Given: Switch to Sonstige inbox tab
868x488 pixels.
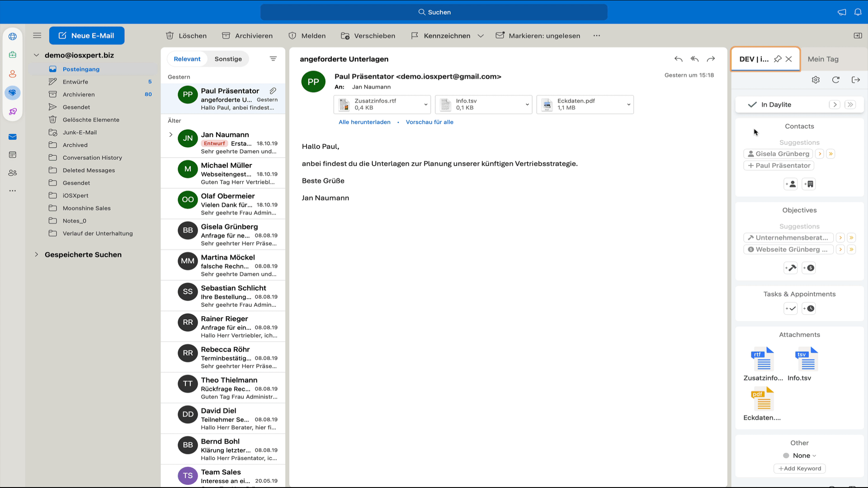Looking at the screenshot, I should [x=228, y=59].
